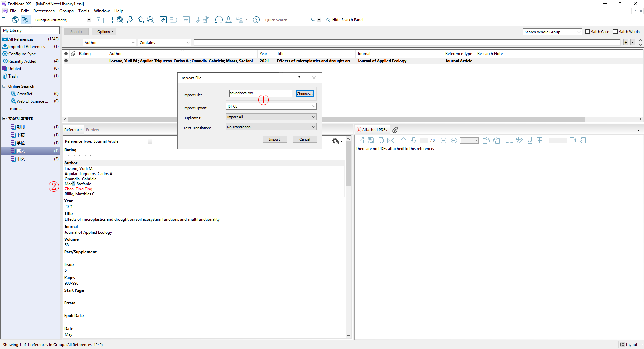Click the Copy to Local Library icon
This screenshot has height=349, width=644.
[x=100, y=20]
